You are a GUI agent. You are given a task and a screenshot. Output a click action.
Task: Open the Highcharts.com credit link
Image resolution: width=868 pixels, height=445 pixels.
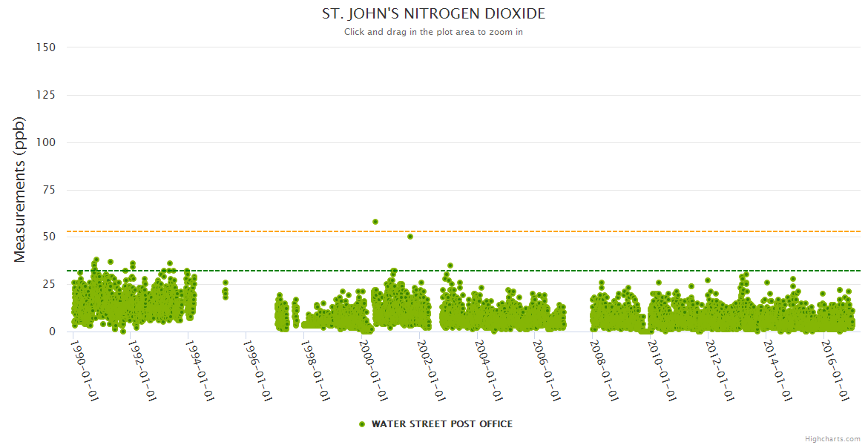(x=832, y=439)
